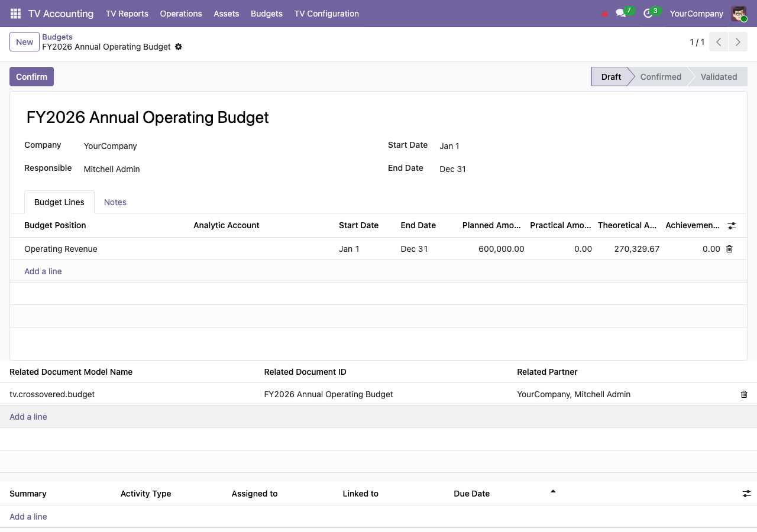Image resolution: width=757 pixels, height=532 pixels.
Task: Go to previous record arrow
Action: (719, 42)
